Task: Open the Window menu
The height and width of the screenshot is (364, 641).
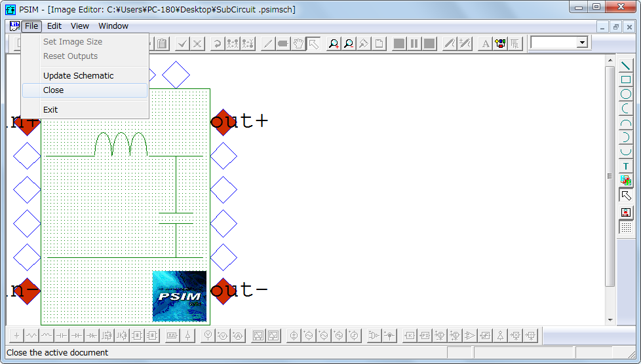Action: tap(113, 26)
